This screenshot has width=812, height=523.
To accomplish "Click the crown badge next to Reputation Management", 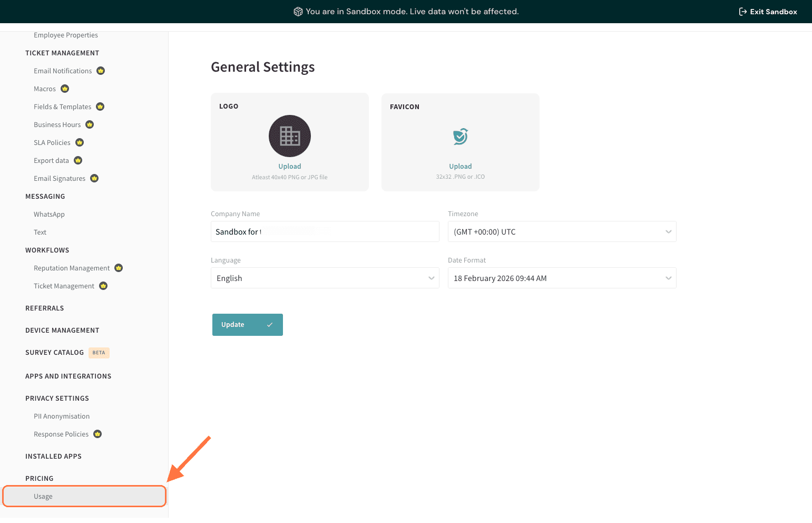I will pos(119,268).
